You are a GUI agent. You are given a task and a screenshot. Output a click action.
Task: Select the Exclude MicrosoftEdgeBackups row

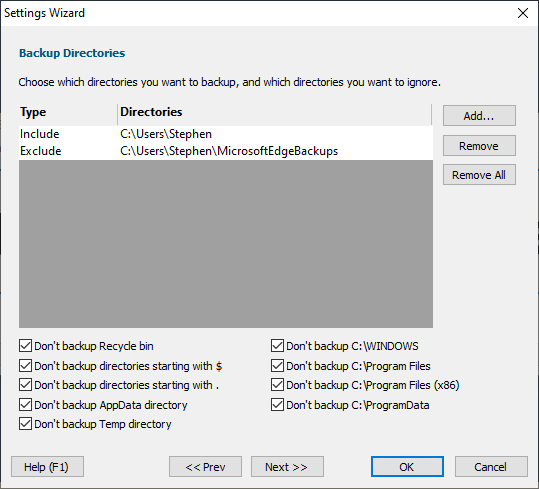point(226,151)
